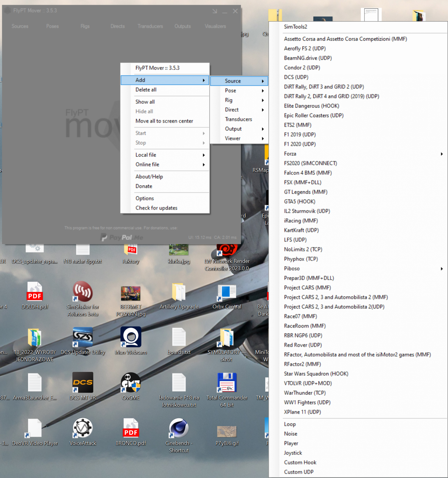448x478 pixels.
Task: Open SYMULATORY skrót folder shortcut
Action: pos(227,337)
